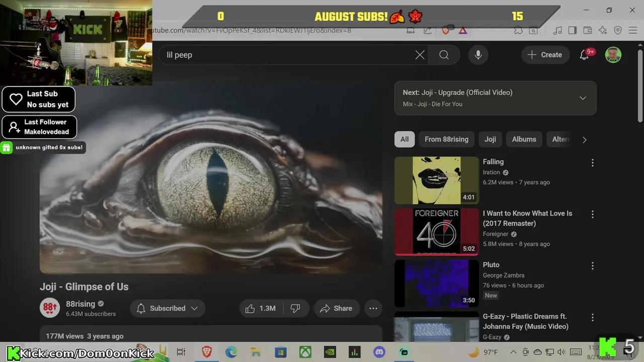The image size is (644, 362).
Task: Expand the Next: Joji - Upgrade playlist panel
Action: 583,98
